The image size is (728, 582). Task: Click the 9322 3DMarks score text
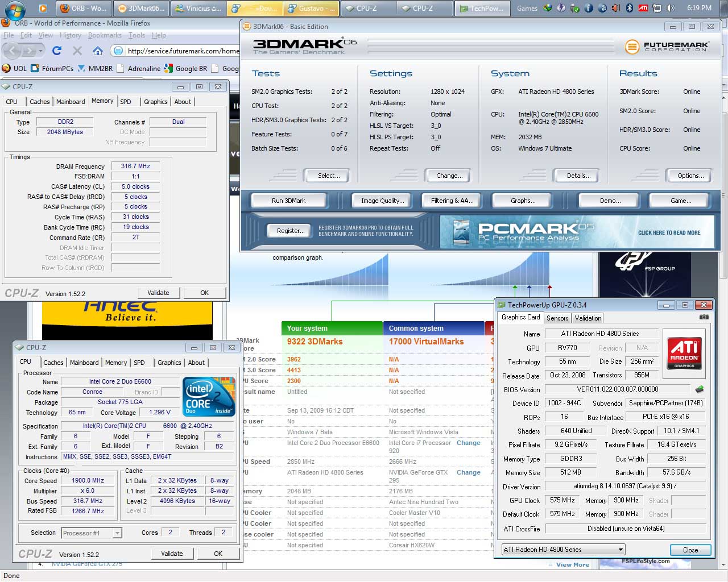pyautogui.click(x=315, y=342)
